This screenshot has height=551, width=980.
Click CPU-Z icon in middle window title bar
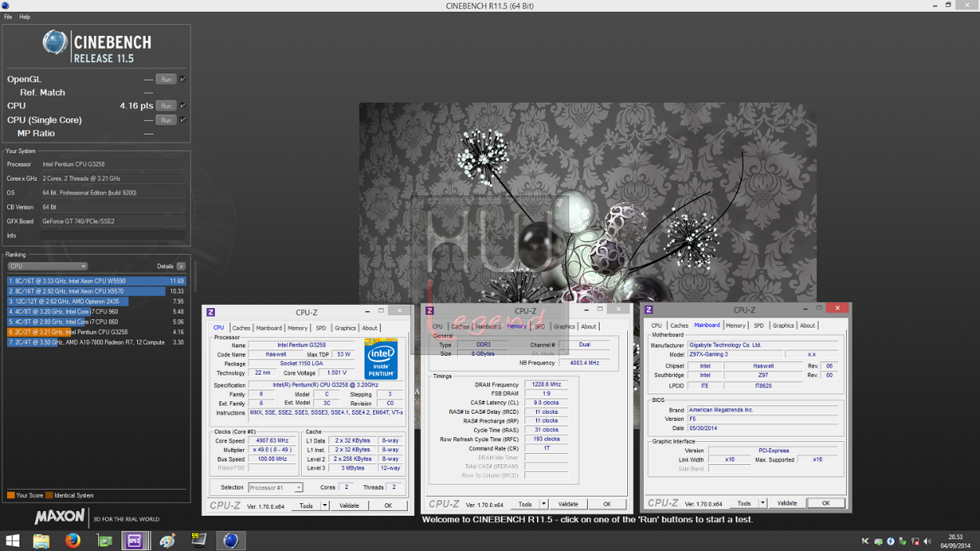tap(429, 310)
